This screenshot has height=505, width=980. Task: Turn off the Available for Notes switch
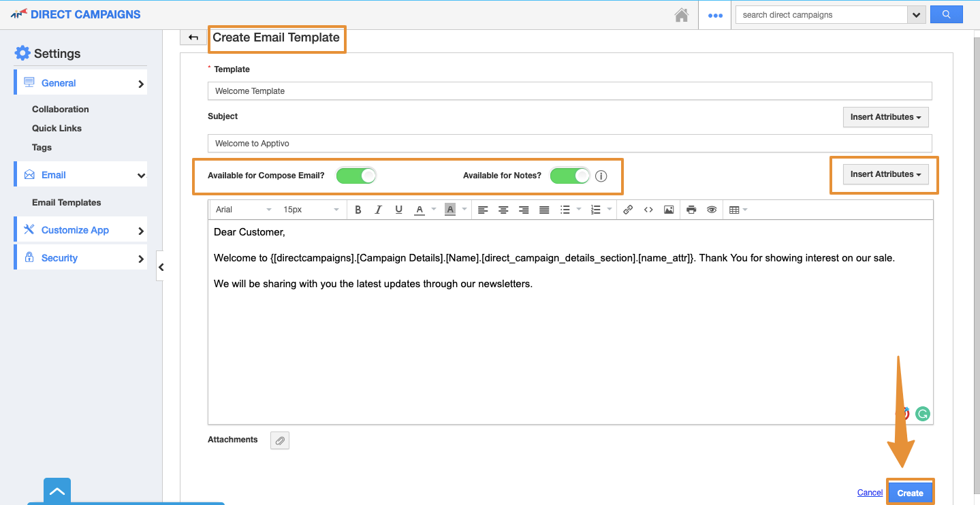(569, 175)
